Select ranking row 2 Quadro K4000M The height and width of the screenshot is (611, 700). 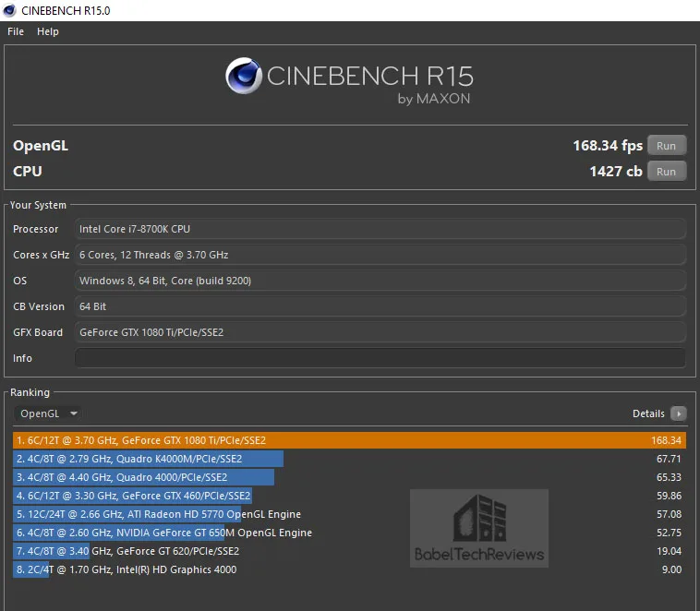pyautogui.click(x=349, y=459)
